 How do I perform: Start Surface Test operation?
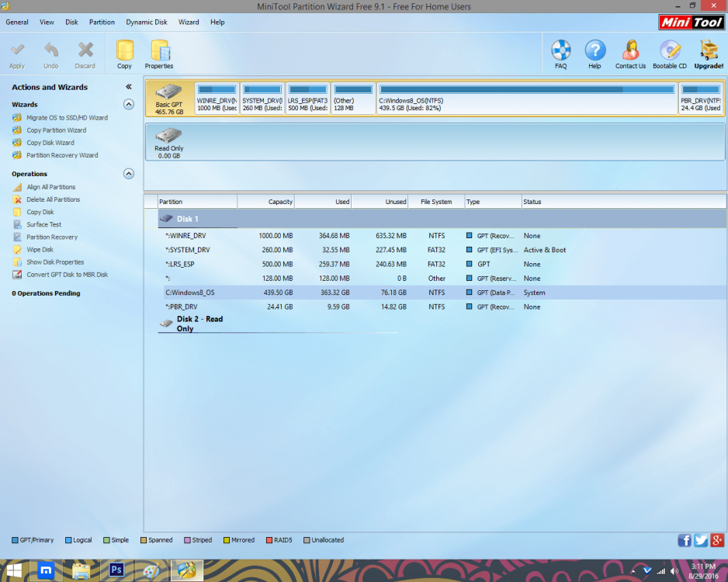point(43,224)
